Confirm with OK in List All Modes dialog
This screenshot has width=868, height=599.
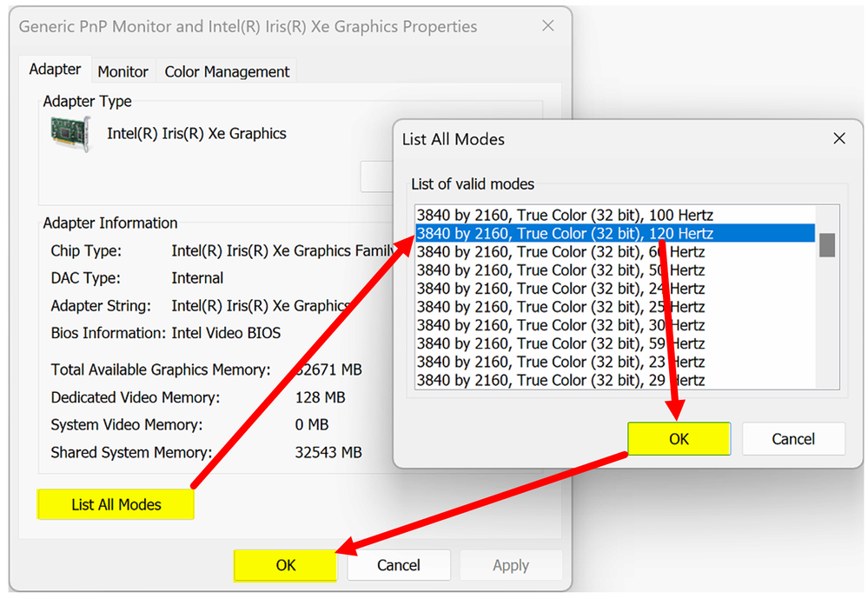[x=679, y=439]
